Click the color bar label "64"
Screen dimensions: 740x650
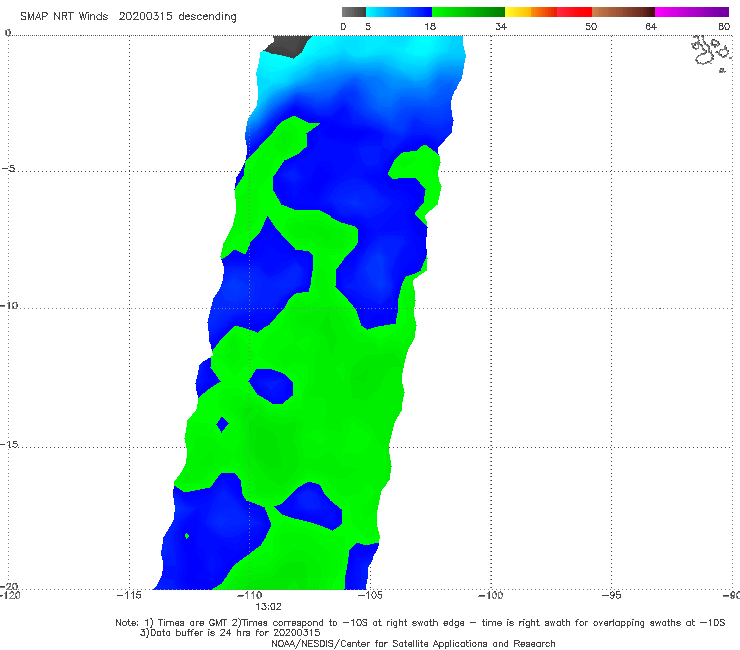click(651, 27)
